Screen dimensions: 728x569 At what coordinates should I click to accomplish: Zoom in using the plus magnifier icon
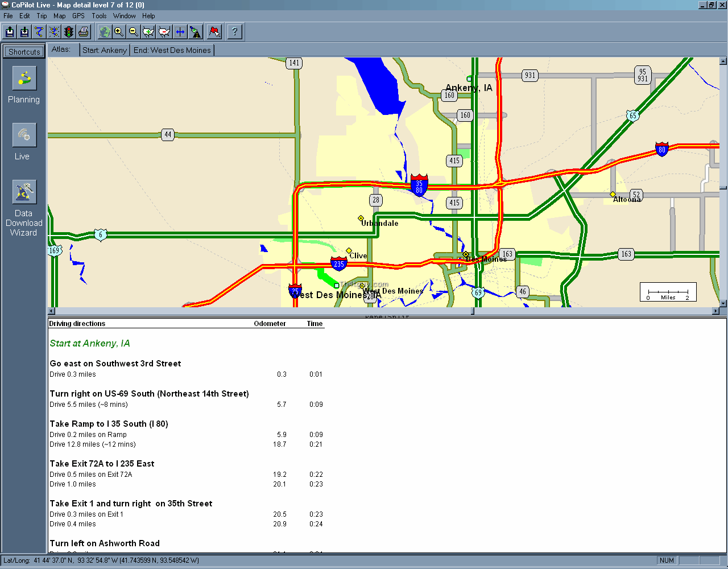119,32
